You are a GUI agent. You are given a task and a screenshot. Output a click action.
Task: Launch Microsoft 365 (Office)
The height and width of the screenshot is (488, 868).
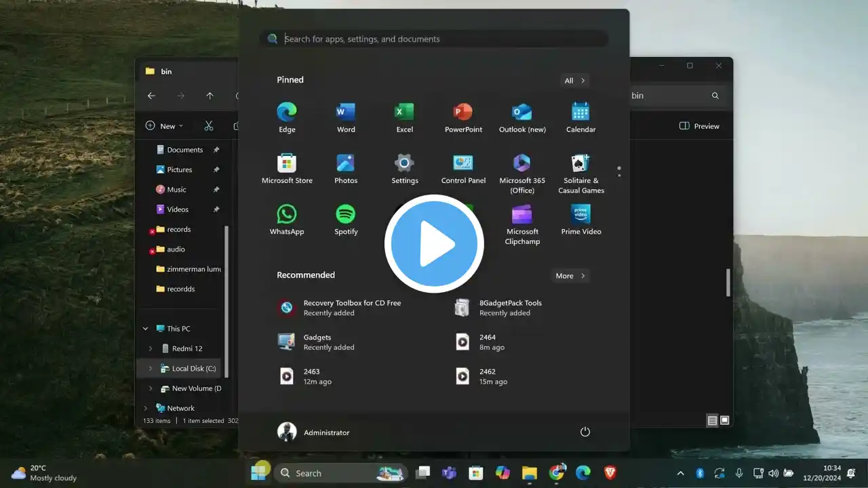[522, 174]
